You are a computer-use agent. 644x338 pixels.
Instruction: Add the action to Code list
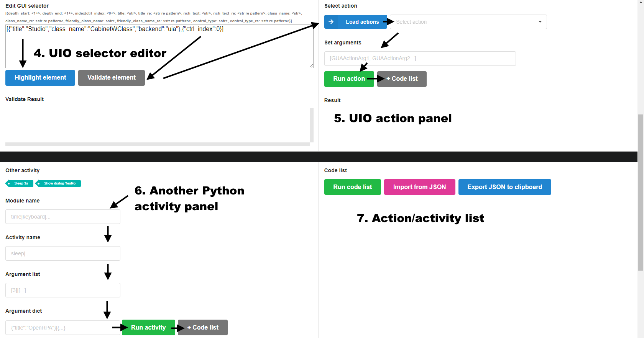tap(402, 79)
